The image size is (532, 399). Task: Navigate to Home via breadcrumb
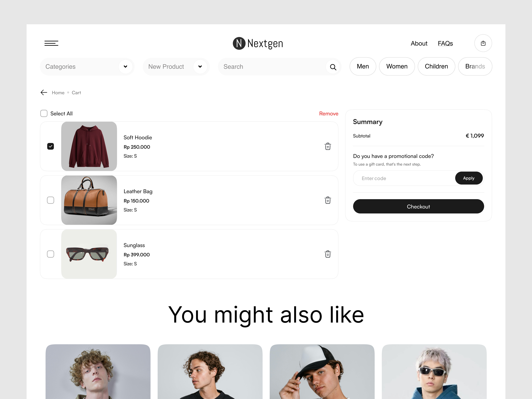click(58, 92)
